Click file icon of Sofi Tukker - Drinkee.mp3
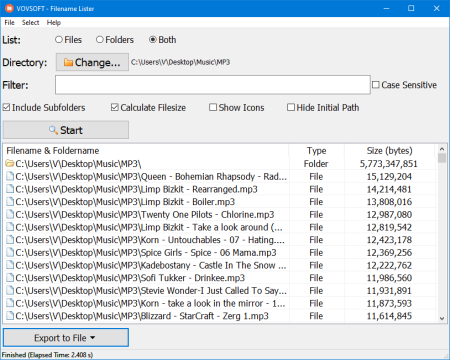This screenshot has height=360, width=450. coord(10,278)
